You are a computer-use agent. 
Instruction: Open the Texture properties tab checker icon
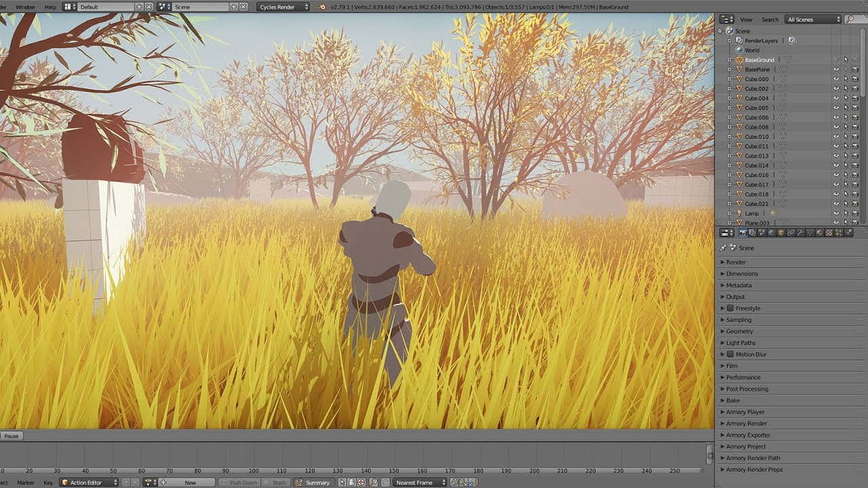829,232
